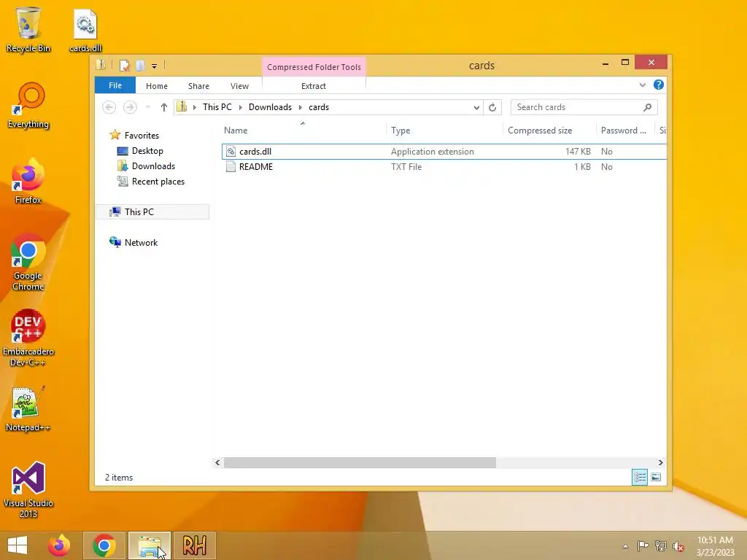Click the muted volume tray icon
This screenshot has width=747, height=560.
678,545
